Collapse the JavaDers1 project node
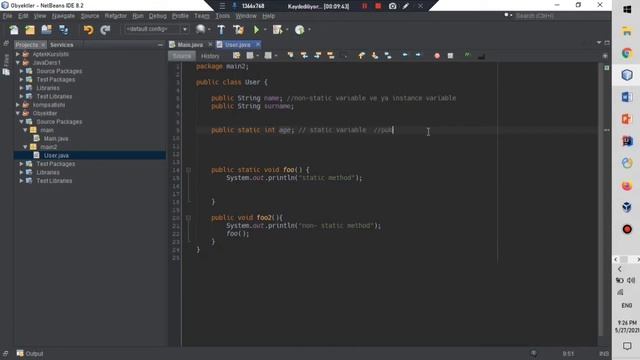The height and width of the screenshot is (360, 640). tap(18, 63)
